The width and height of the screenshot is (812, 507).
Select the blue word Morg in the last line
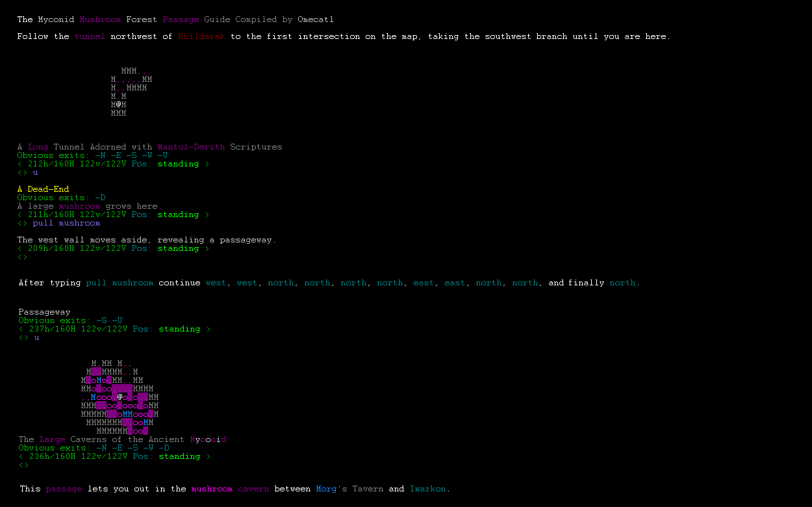pos(326,489)
